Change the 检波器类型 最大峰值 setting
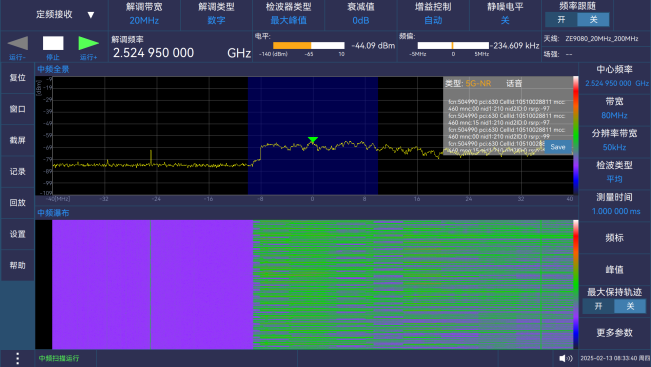 [289, 14]
